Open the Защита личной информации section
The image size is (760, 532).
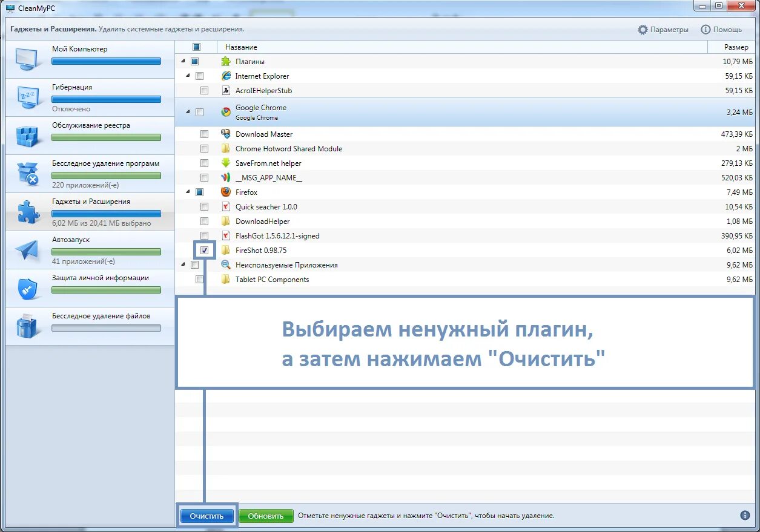pos(90,288)
